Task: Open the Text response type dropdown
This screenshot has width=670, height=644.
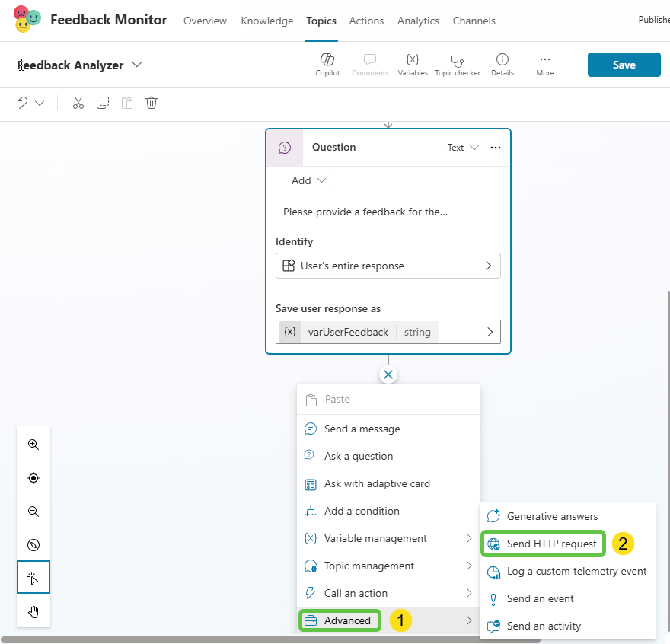Action: click(x=461, y=147)
